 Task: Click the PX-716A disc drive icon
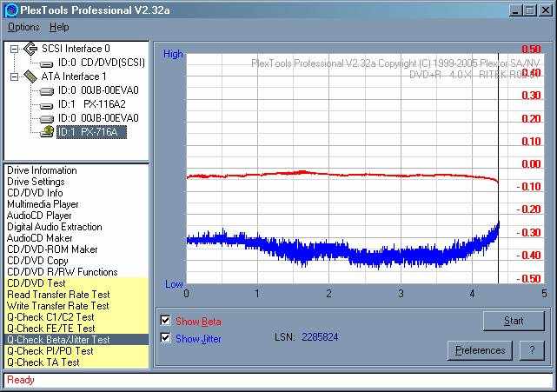point(46,132)
